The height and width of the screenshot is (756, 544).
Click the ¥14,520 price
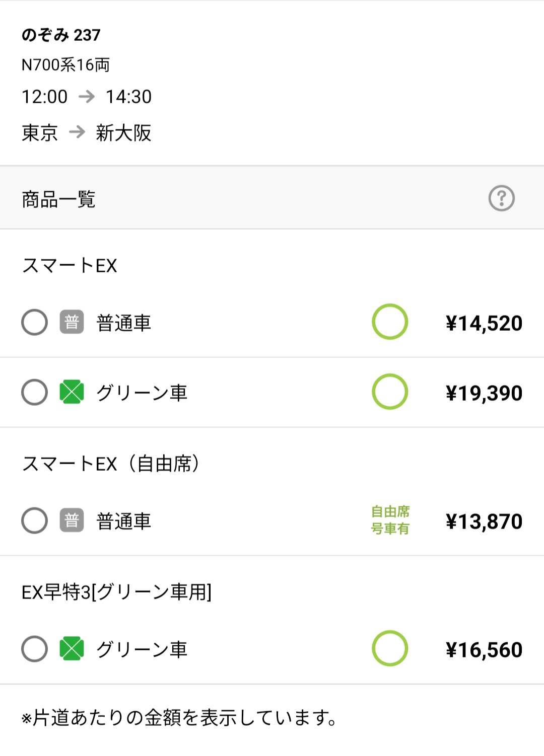tap(484, 323)
